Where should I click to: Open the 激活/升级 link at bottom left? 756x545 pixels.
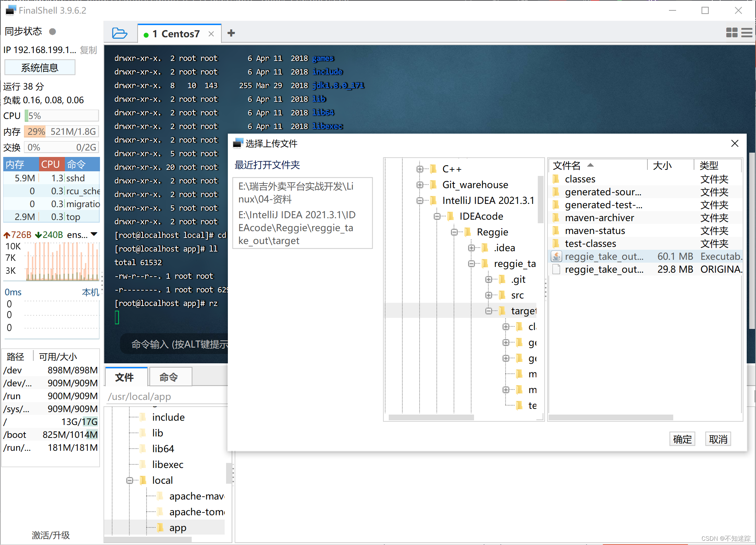[x=50, y=535]
